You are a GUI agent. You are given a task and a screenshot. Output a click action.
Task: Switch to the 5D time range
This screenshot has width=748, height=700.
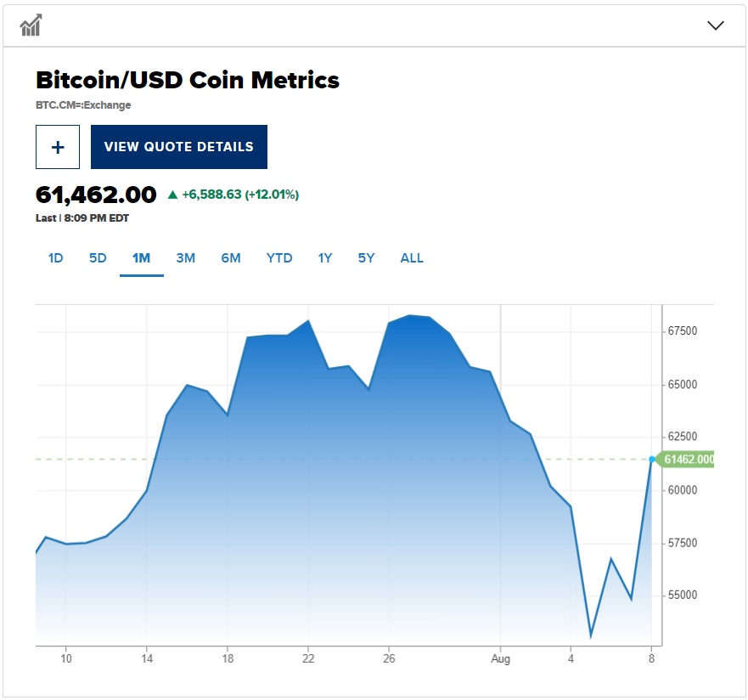(98, 258)
